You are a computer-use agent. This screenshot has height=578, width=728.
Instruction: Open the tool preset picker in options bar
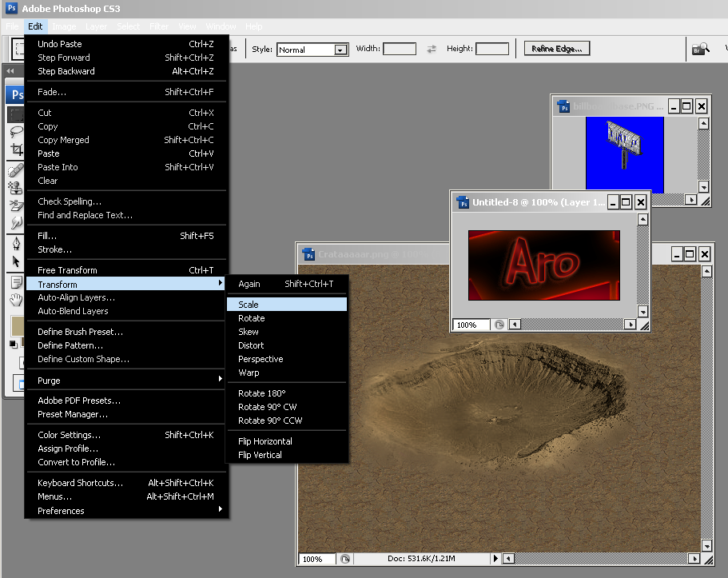click(18, 48)
